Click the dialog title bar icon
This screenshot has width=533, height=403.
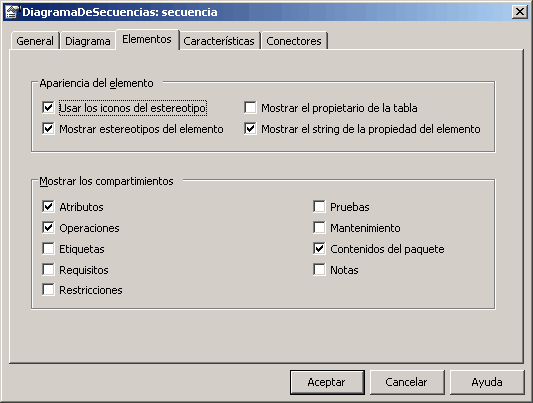[x=11, y=12]
